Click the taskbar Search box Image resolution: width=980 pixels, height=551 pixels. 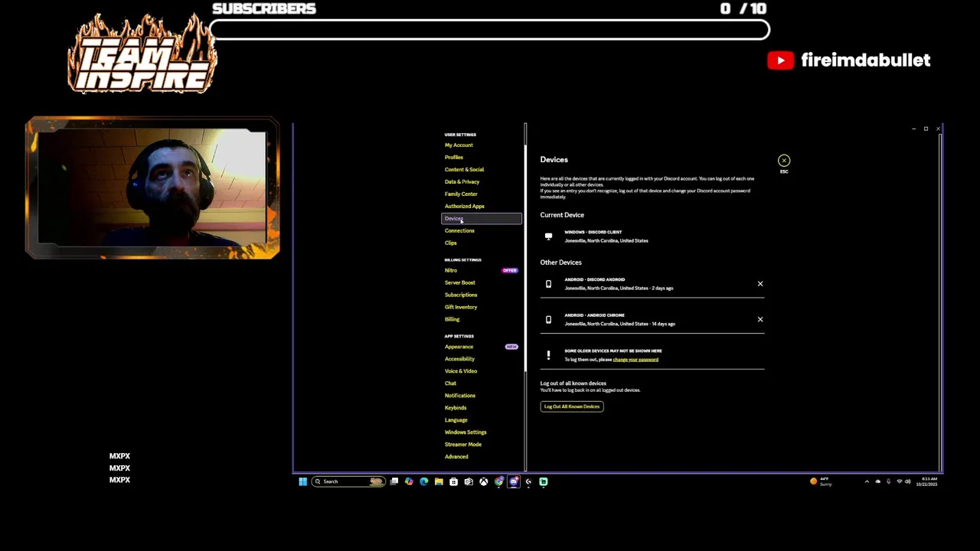pyautogui.click(x=348, y=481)
